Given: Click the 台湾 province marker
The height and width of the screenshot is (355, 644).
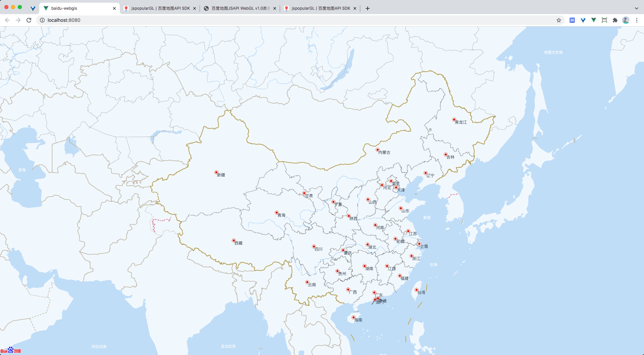Looking at the screenshot, I should 416,290.
